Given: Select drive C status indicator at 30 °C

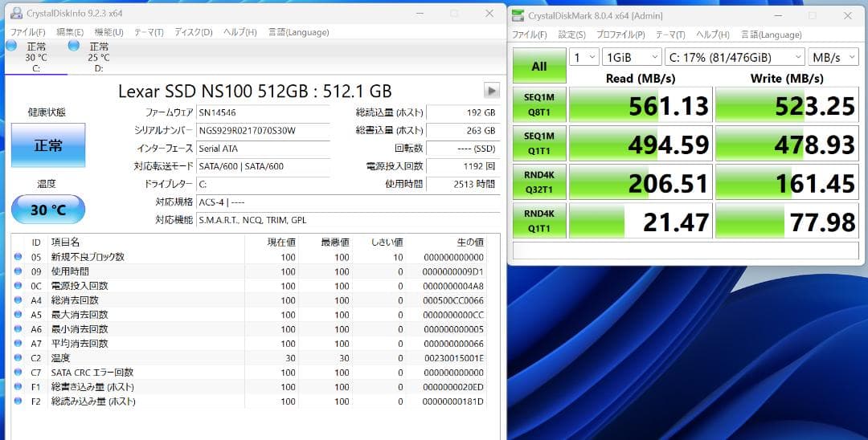Looking at the screenshot, I should 11,46.
